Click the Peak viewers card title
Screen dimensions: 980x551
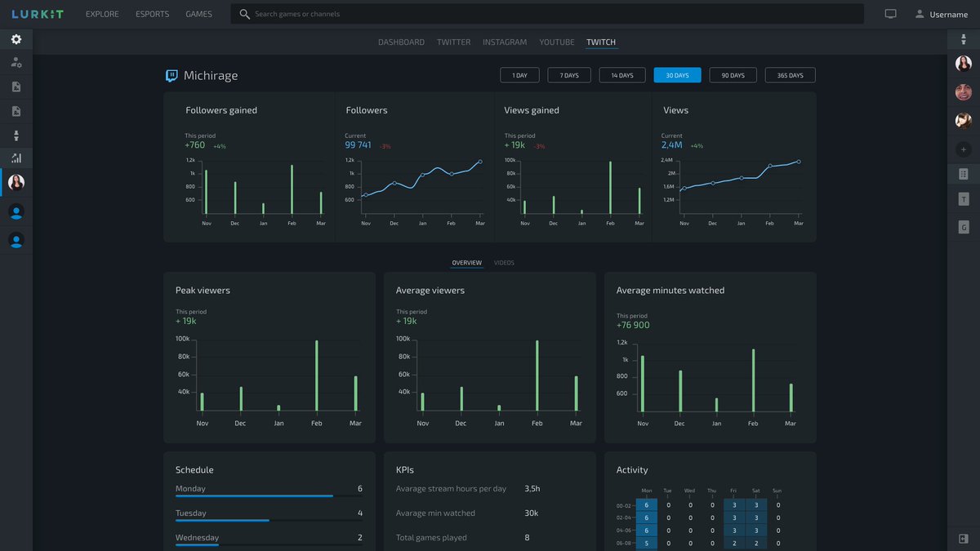203,291
